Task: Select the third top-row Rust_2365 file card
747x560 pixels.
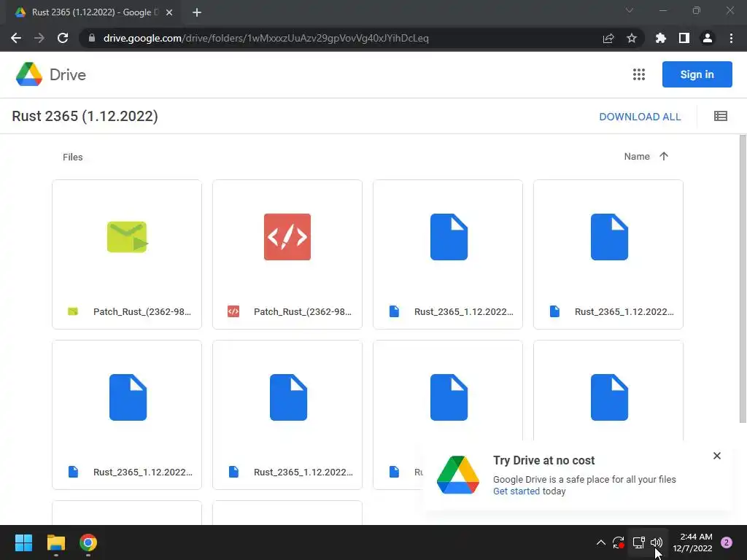Action: click(448, 254)
